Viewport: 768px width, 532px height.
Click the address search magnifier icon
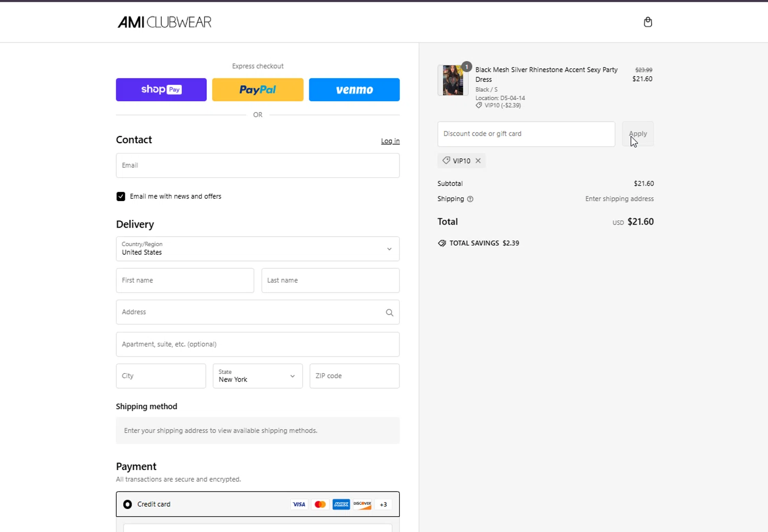coord(390,313)
